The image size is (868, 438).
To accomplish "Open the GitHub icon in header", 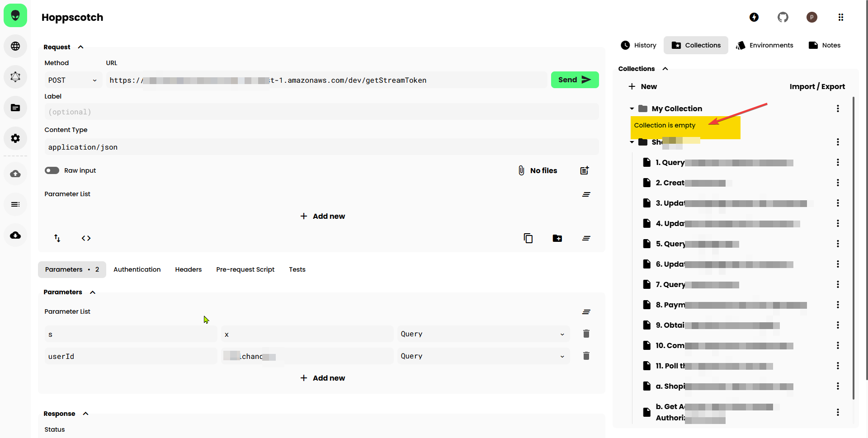I will pyautogui.click(x=783, y=17).
